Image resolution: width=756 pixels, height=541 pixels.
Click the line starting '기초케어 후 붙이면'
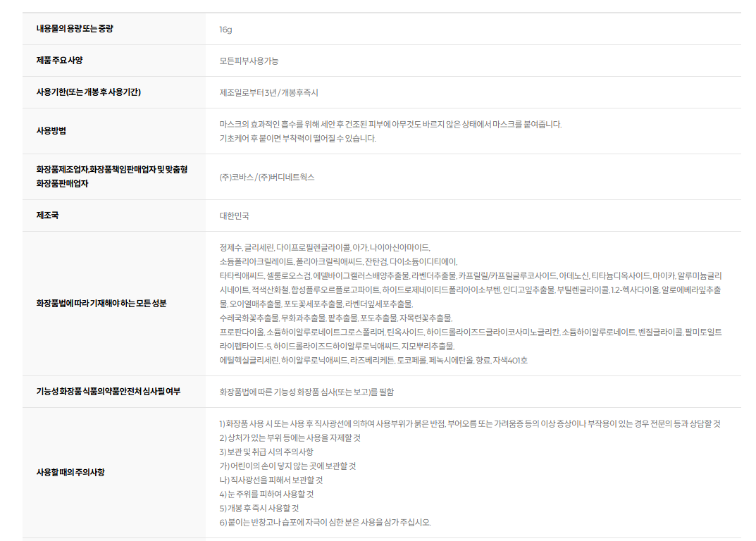pyautogui.click(x=297, y=138)
